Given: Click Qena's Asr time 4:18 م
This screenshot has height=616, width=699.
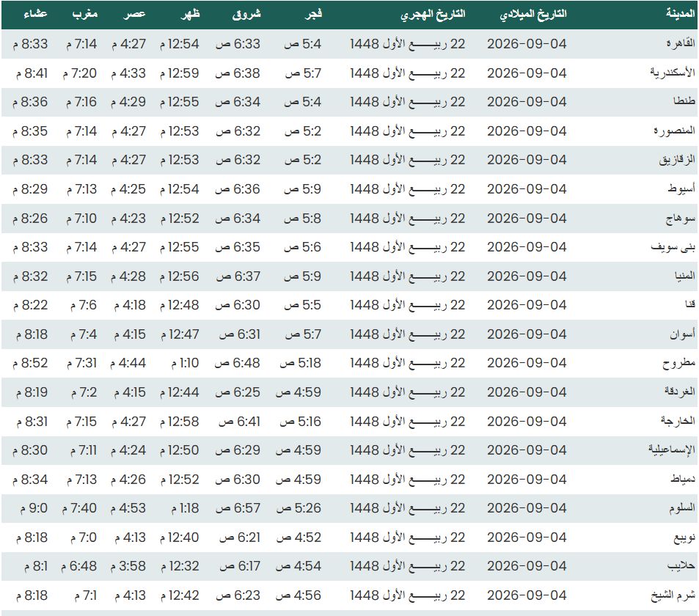Looking at the screenshot, I should (130, 305).
